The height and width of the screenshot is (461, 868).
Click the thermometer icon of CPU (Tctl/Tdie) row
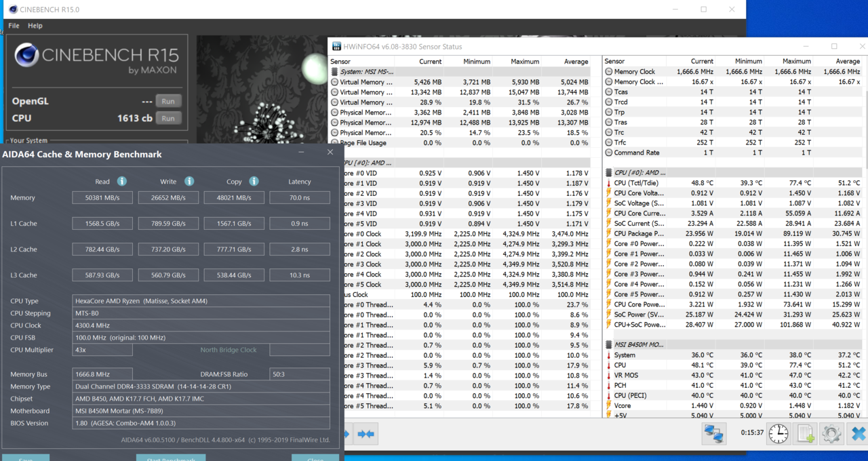click(x=608, y=183)
